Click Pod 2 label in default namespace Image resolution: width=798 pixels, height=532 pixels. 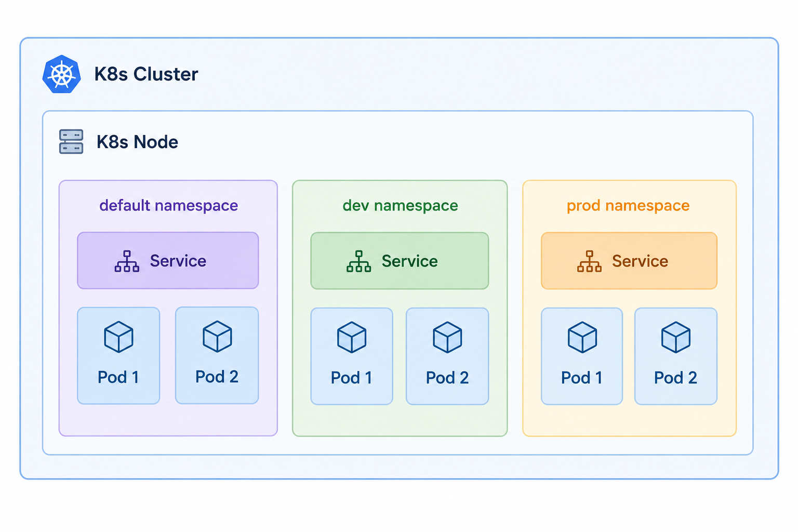pyautogui.click(x=217, y=377)
